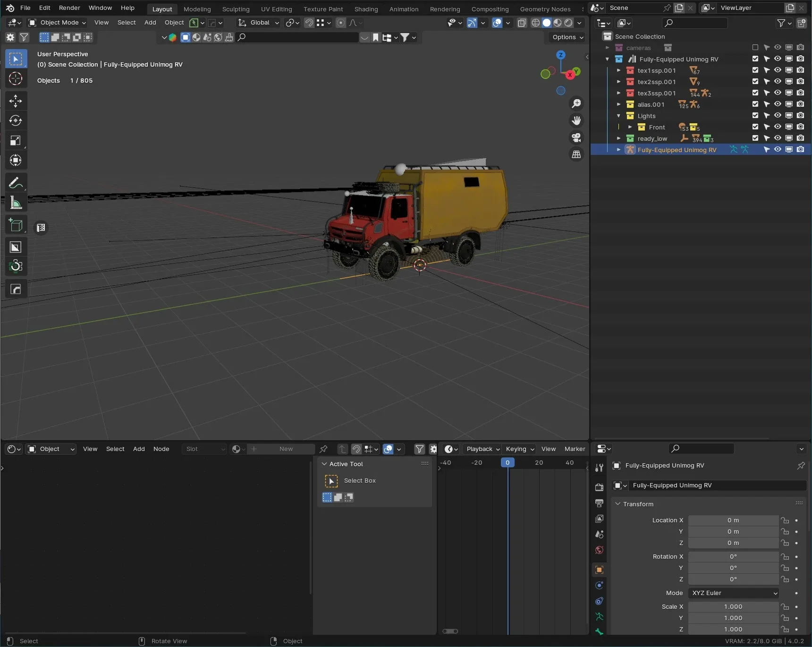Viewport: 812px width, 647px height.
Task: Select the 3D Cursor tool
Action: [x=16, y=78]
